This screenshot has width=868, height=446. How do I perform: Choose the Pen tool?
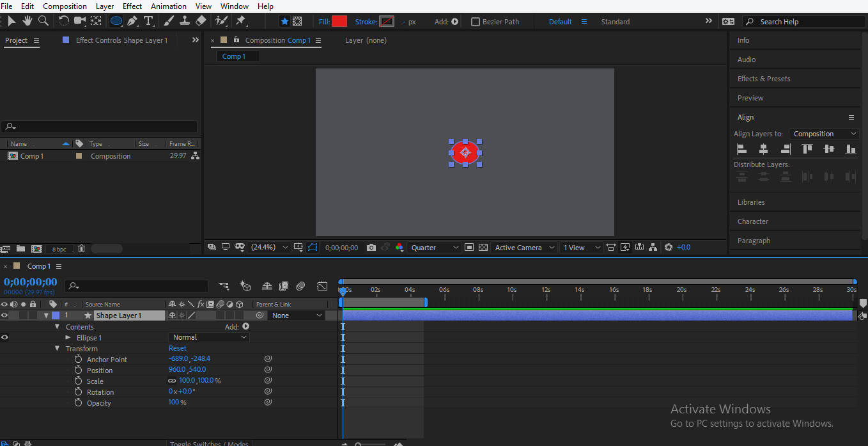click(132, 21)
